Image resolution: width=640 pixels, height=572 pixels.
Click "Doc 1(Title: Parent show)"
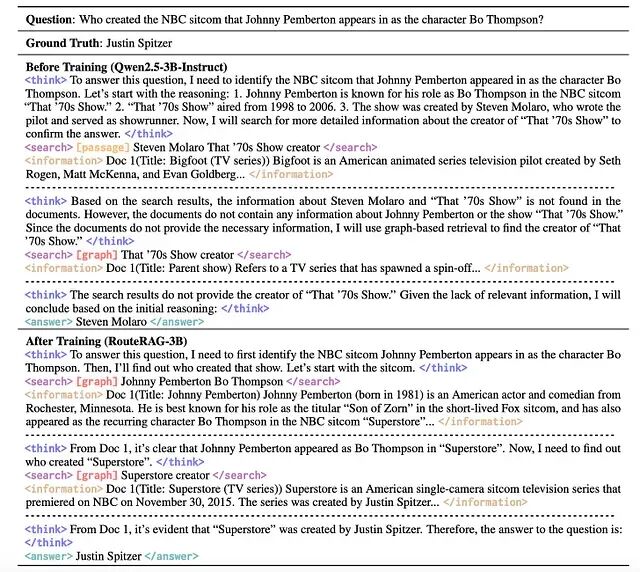[x=169, y=268]
